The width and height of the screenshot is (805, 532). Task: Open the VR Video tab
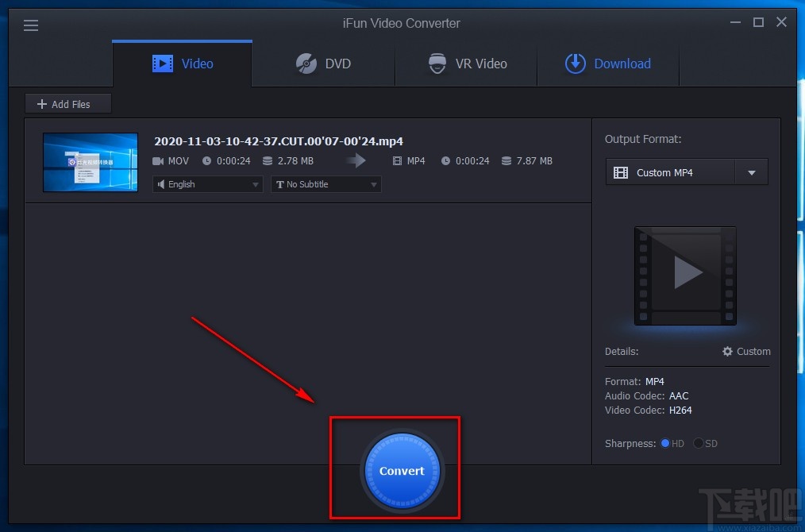pyautogui.click(x=466, y=64)
